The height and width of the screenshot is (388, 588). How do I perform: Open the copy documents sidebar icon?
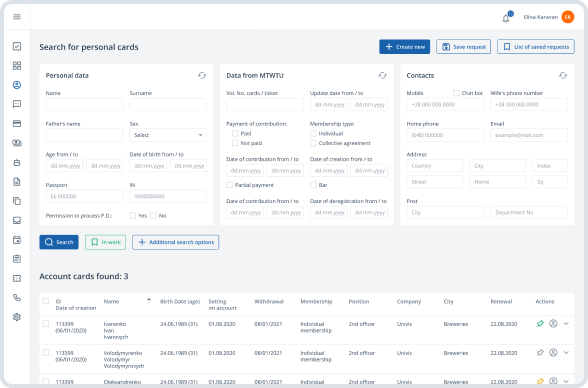click(17, 201)
